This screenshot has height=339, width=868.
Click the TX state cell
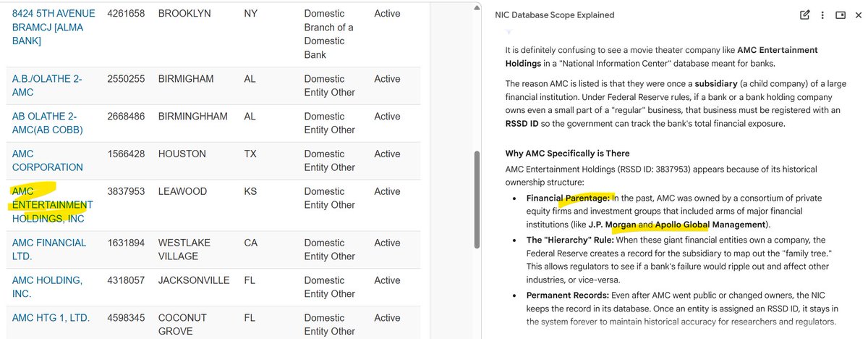[x=250, y=154]
